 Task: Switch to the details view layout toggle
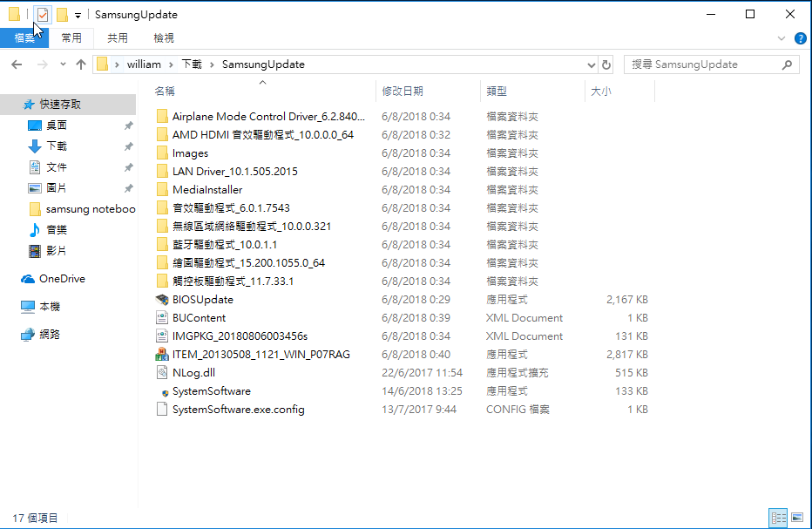(778, 518)
